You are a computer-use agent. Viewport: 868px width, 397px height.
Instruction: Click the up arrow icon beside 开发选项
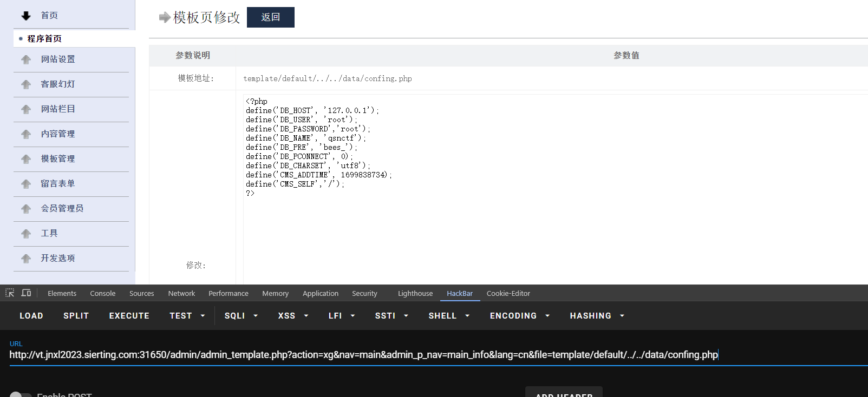[26, 259]
